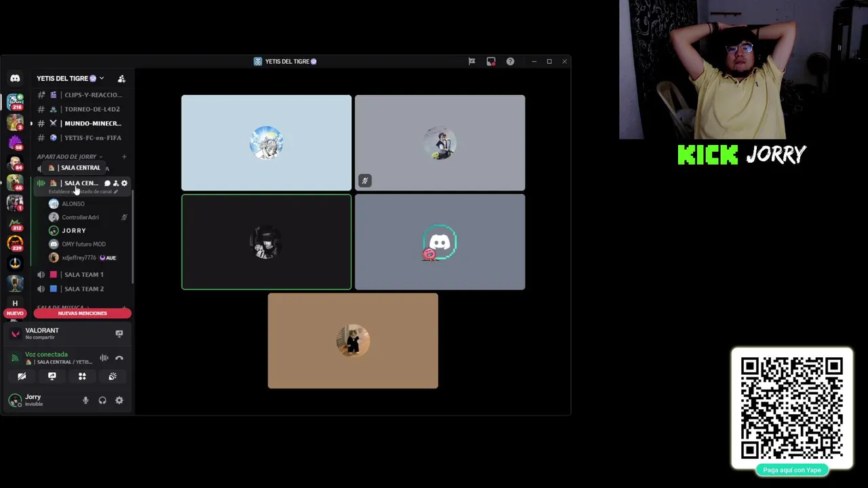Screen dimensions: 868x488
Task: Open the YETIS DEL TIGRE server dropdown
Action: [x=71, y=79]
